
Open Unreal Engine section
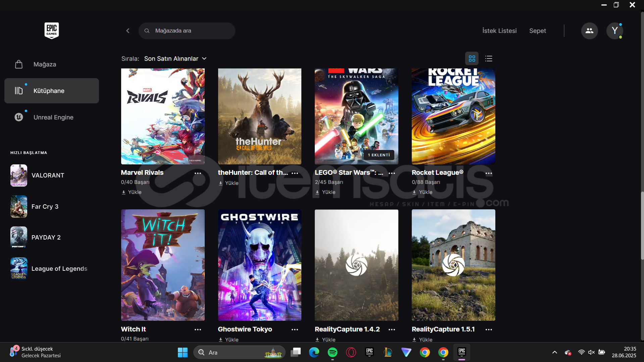[x=52, y=117]
